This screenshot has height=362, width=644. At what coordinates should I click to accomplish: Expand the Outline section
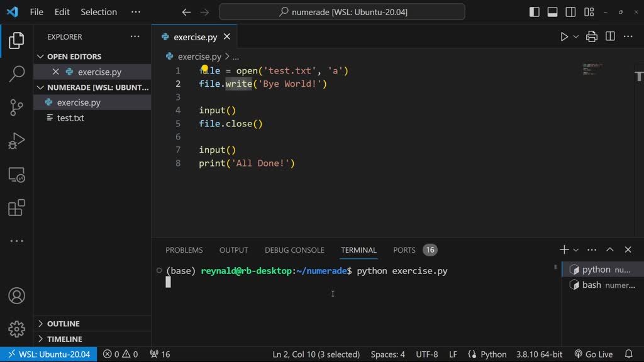point(63,324)
